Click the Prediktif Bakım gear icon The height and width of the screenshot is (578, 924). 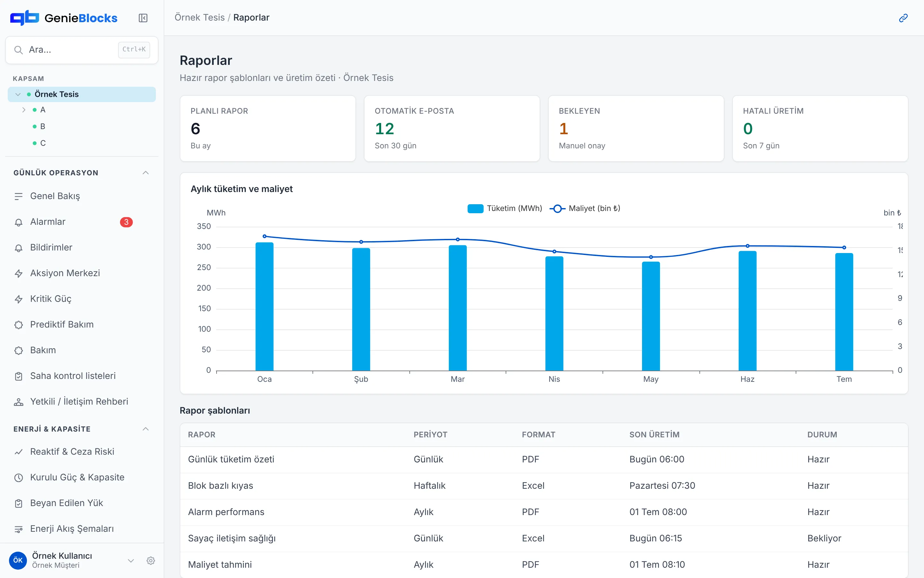coord(18,325)
